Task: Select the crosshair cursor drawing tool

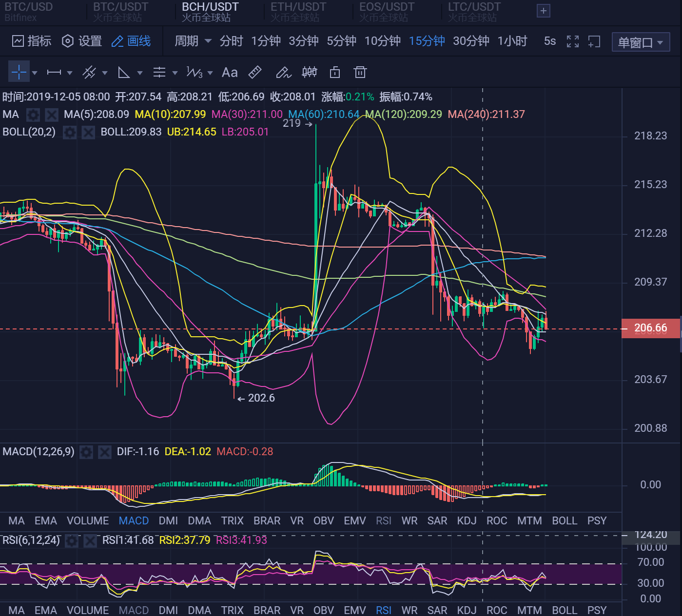Action: [19, 72]
